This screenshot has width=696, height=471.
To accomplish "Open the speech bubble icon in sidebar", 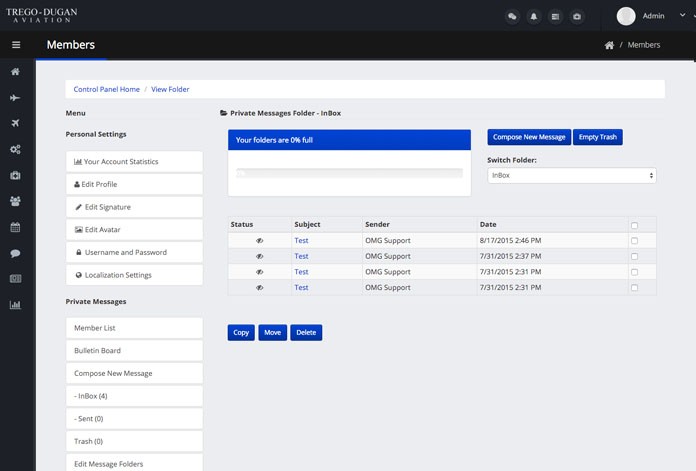I will click(15, 253).
